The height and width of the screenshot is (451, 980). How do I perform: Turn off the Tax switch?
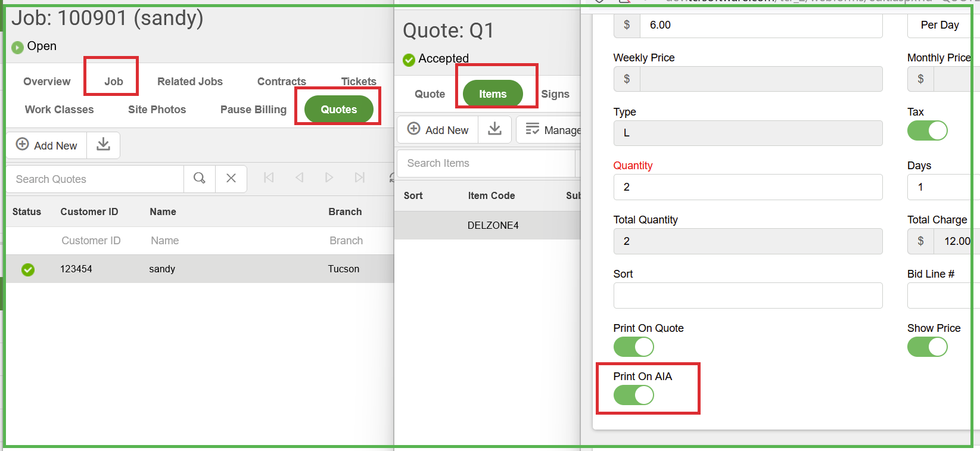tap(928, 130)
